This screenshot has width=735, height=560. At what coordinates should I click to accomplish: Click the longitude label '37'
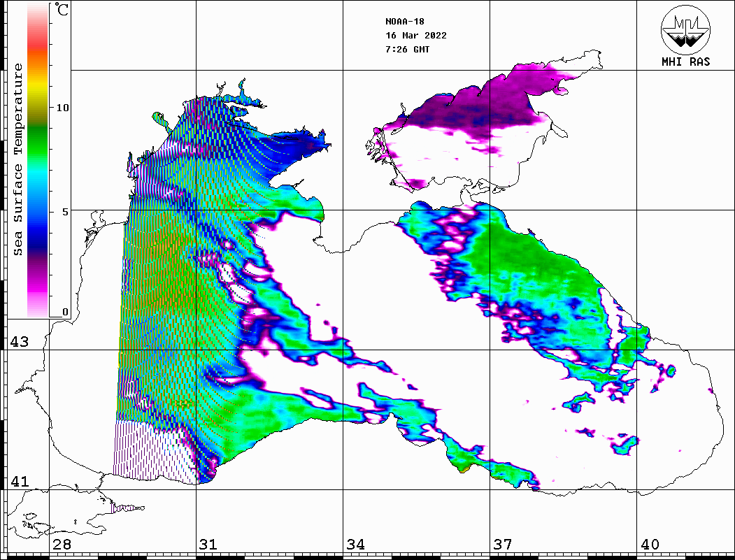coord(503,545)
